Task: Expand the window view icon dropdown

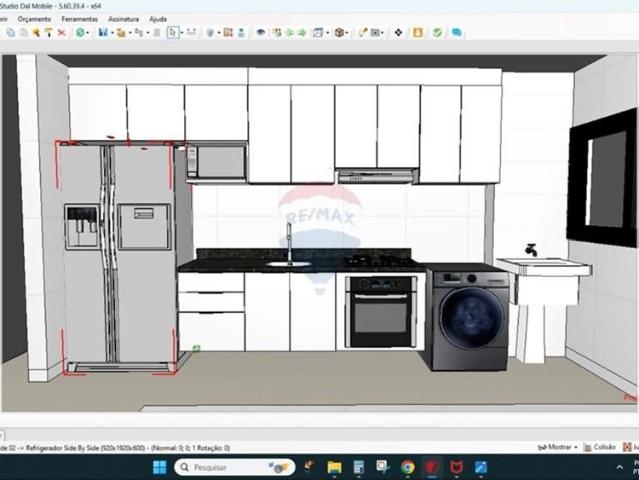Action: tap(327, 33)
